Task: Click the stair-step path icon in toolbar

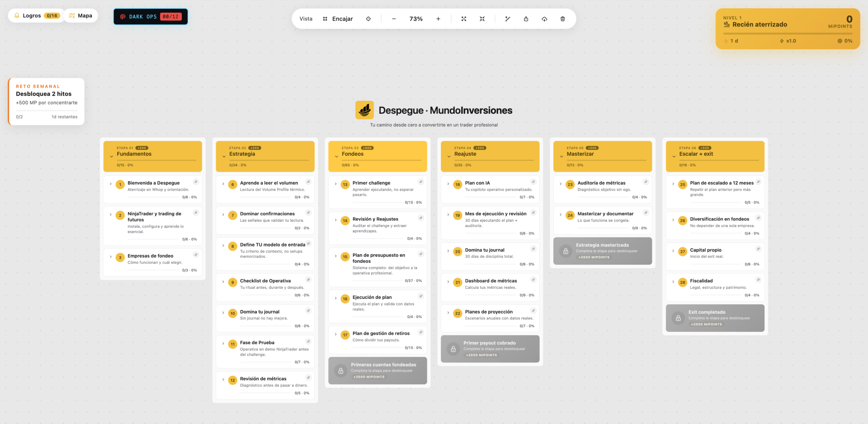Action: (508, 19)
